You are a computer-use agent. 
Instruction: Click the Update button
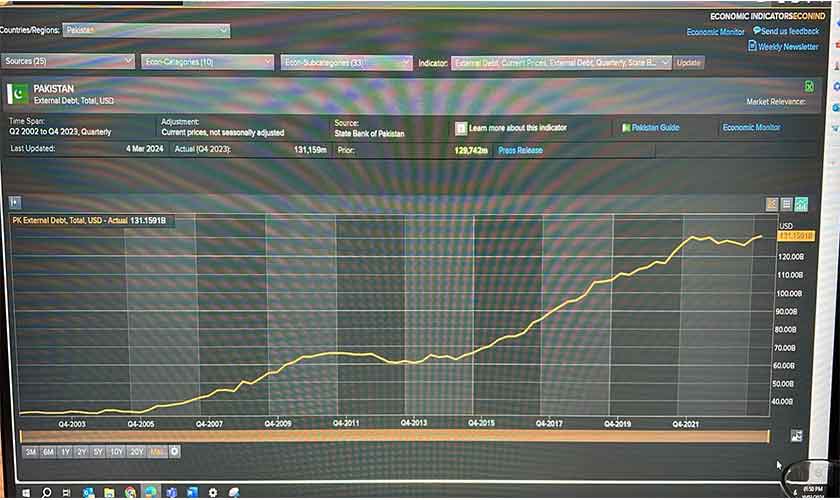tap(688, 62)
